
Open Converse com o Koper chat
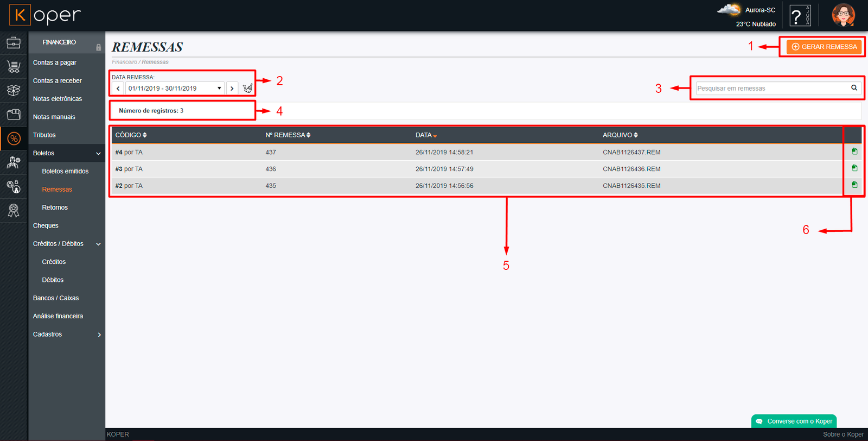[x=794, y=421]
